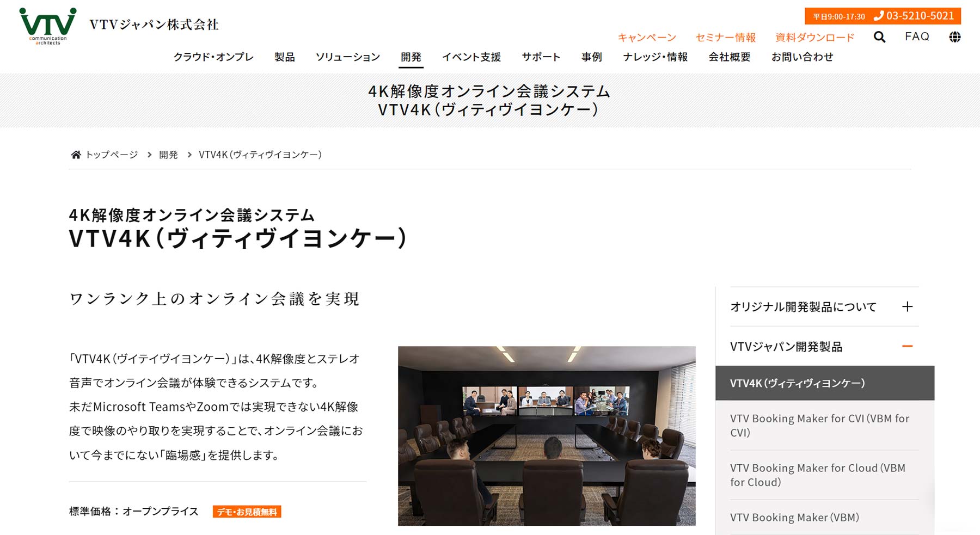This screenshot has width=980, height=535.
Task: Go to トップページ in breadcrumb
Action: coord(112,155)
